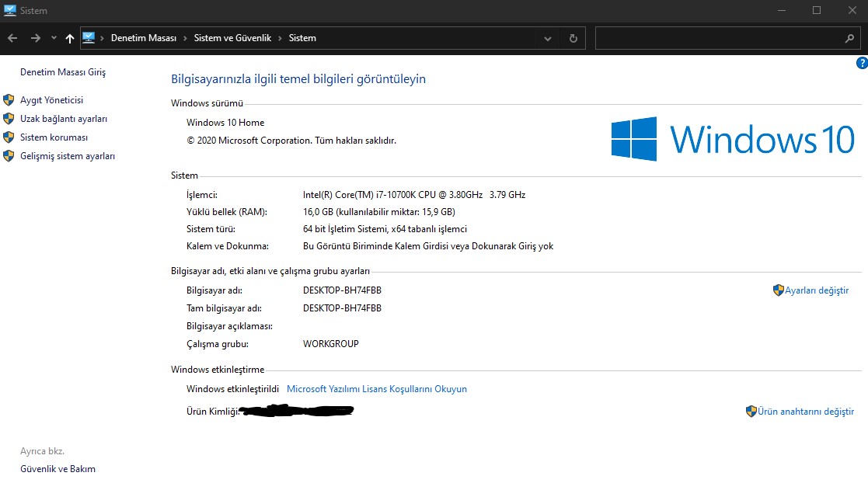Click shield icon beside Sistem koruması
This screenshot has width=868, height=490.
pyautogui.click(x=9, y=137)
